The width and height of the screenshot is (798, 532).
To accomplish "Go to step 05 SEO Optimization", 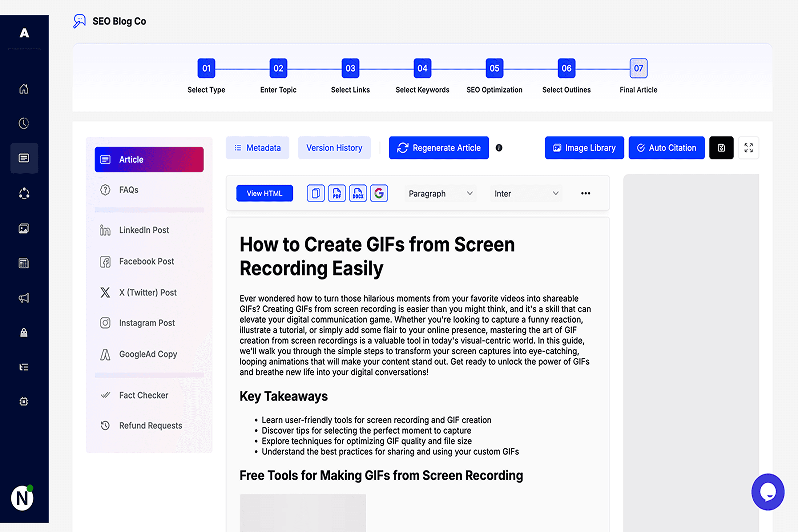I will [494, 69].
